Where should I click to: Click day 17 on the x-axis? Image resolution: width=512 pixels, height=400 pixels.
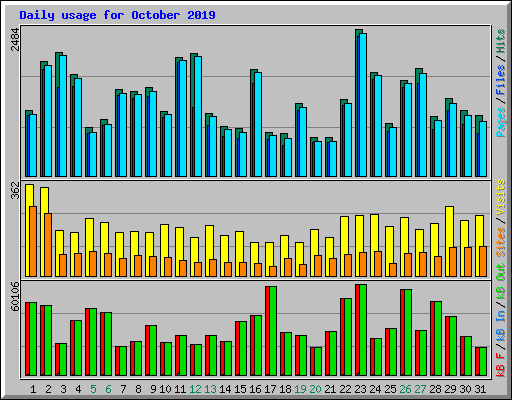click(x=270, y=389)
